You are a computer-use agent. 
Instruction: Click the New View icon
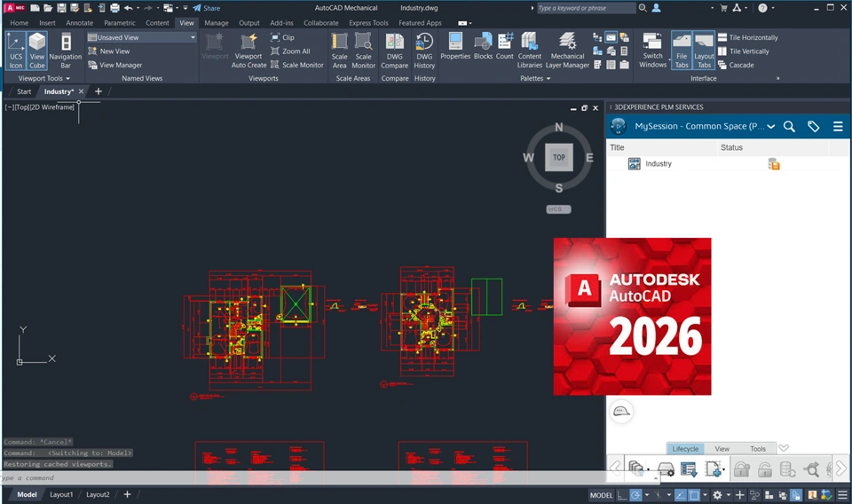[x=92, y=51]
